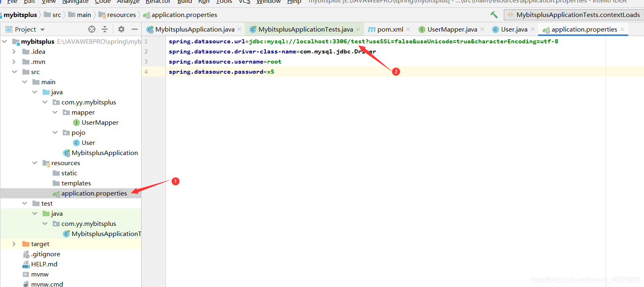
Task: Select the User class in pojo package
Action: [88, 143]
